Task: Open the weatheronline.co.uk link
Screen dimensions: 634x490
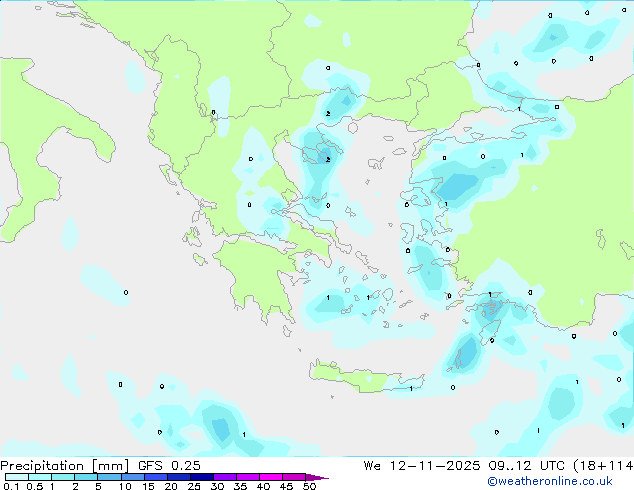Action: 550,481
